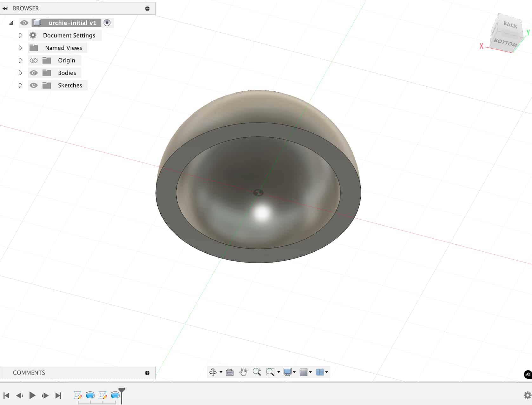Open the Orbit type dropdown arrow
Viewport: 532px width, 405px height.
point(221,372)
